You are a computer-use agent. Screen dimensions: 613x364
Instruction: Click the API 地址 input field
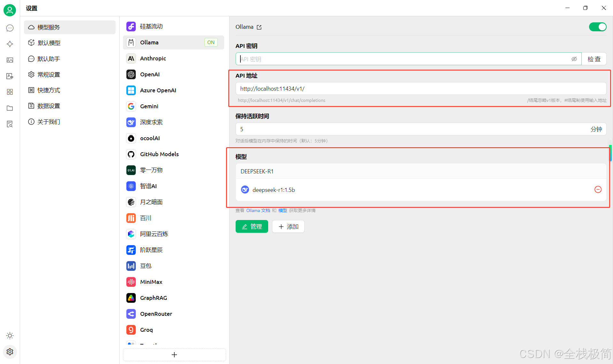point(420,89)
